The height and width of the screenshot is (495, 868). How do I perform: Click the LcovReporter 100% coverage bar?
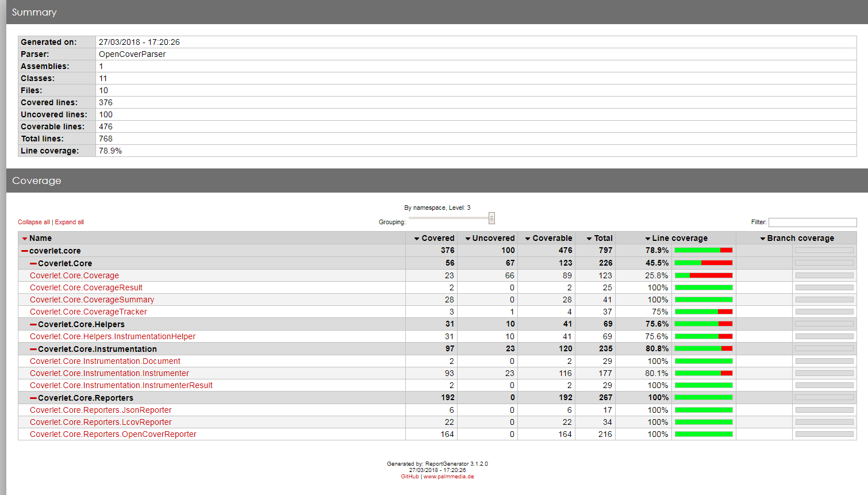pos(704,422)
